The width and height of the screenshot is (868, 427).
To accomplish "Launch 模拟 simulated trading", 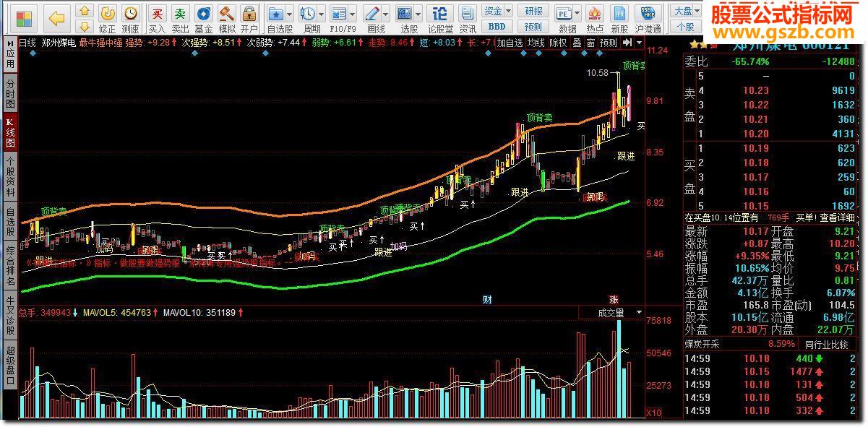I will pos(227,13).
